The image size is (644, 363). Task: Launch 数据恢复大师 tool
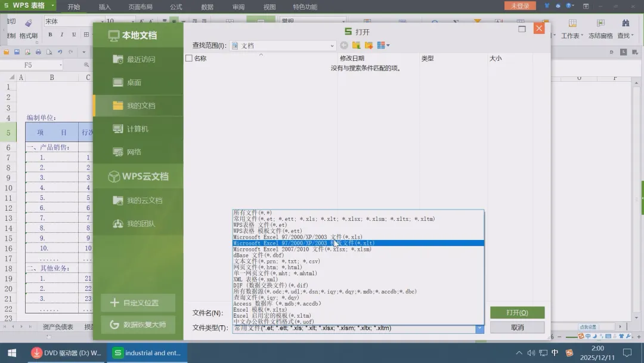tap(138, 325)
